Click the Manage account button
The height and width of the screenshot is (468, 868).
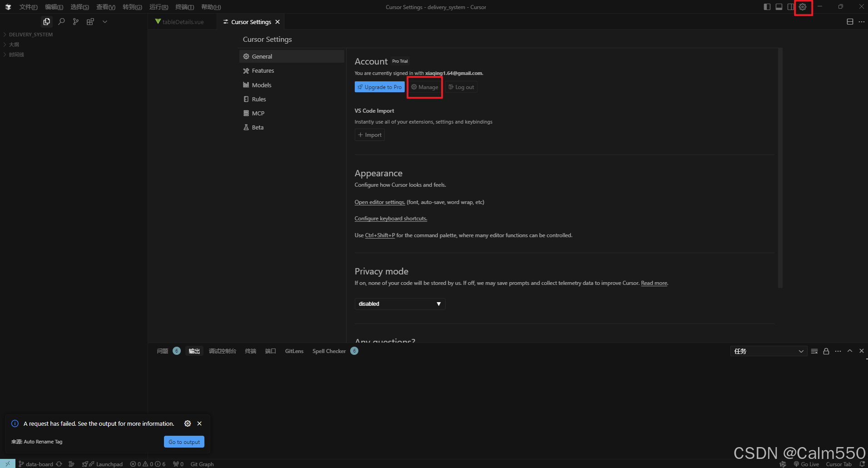(425, 87)
